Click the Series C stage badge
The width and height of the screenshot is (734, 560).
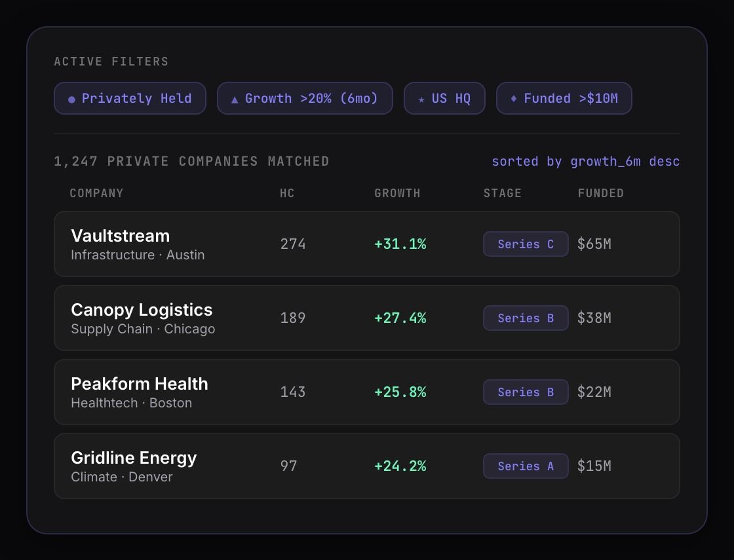[526, 244]
